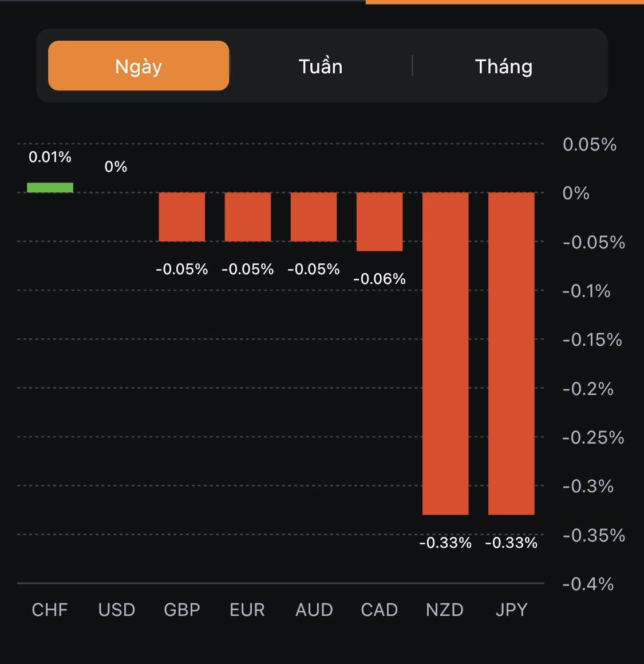This screenshot has width=644, height=664.
Task: Select the Tuần timeframe tab
Action: coord(321,66)
